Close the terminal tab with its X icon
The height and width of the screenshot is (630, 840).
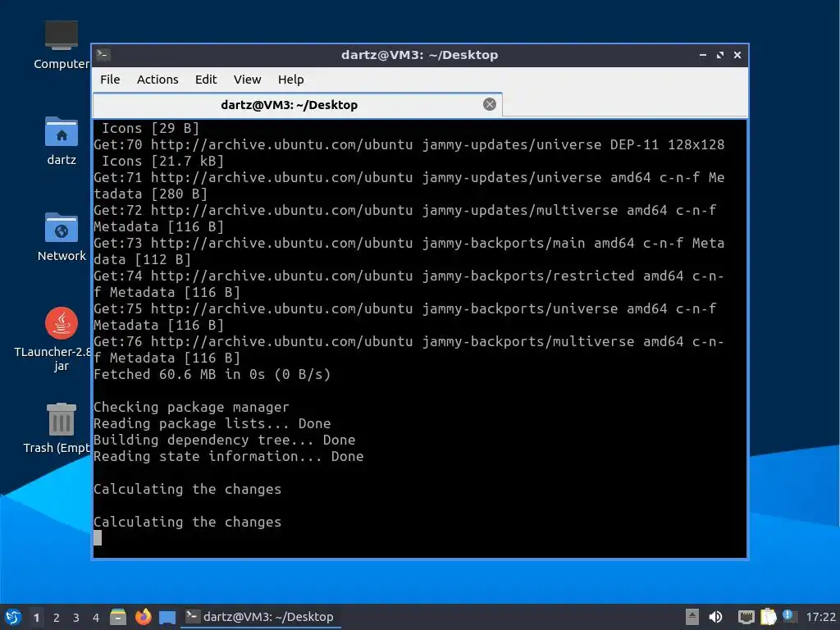[x=489, y=104]
